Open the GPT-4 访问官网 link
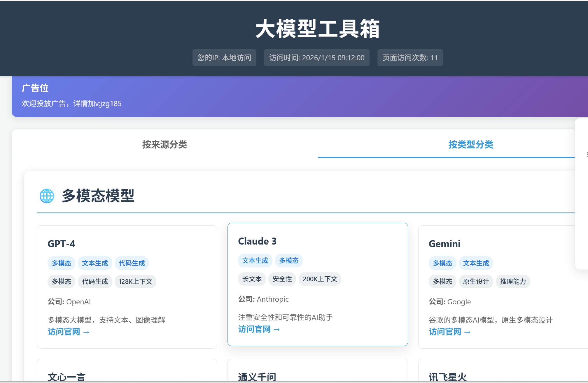This screenshot has height=383, width=588. [x=68, y=332]
